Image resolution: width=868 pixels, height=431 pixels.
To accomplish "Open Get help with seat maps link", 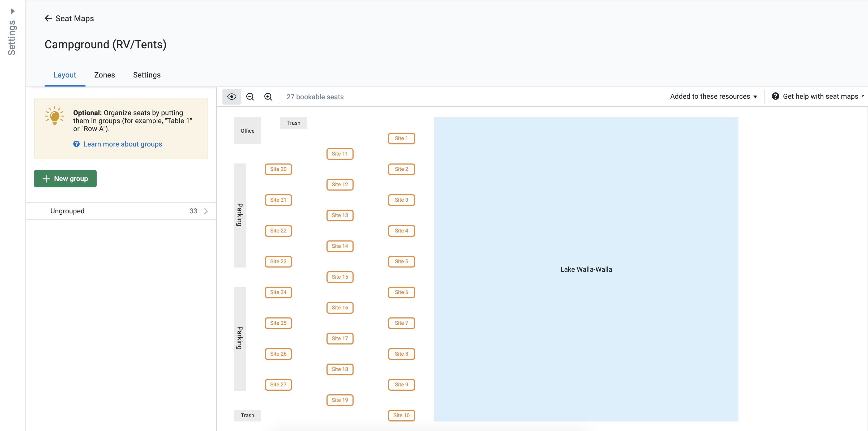I will [x=820, y=96].
